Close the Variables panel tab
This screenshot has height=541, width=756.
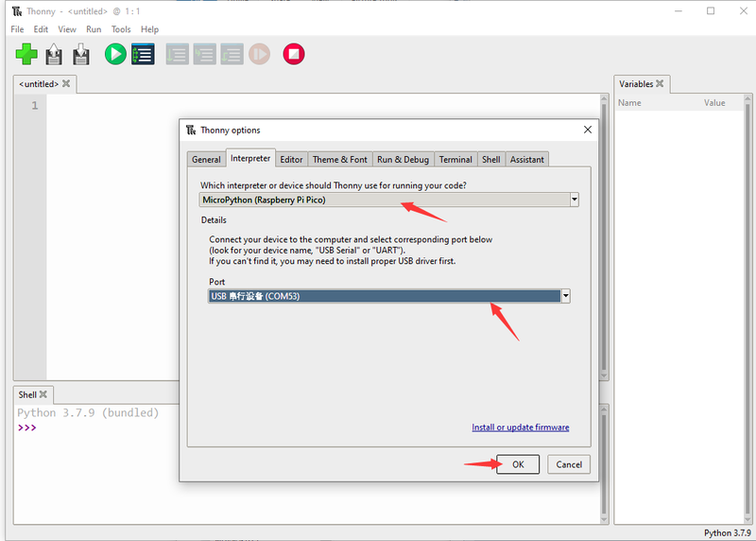pos(660,83)
